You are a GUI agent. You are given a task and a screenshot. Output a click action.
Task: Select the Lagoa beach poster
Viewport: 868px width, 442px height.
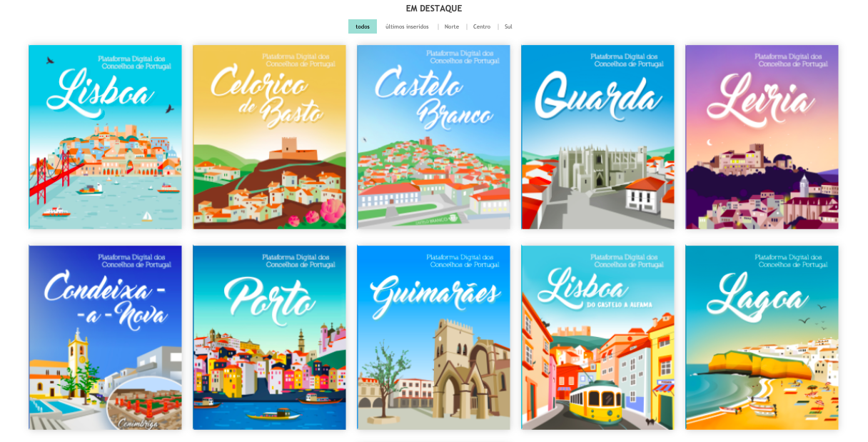762,337
